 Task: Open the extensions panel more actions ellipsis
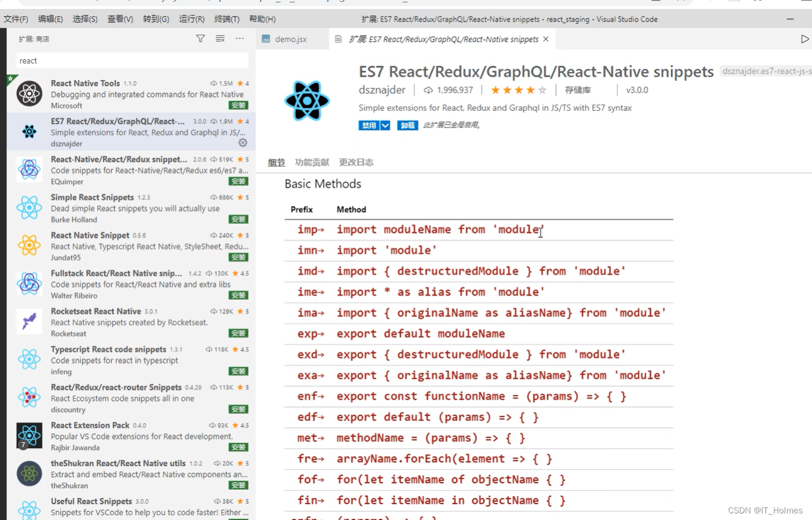click(x=240, y=39)
